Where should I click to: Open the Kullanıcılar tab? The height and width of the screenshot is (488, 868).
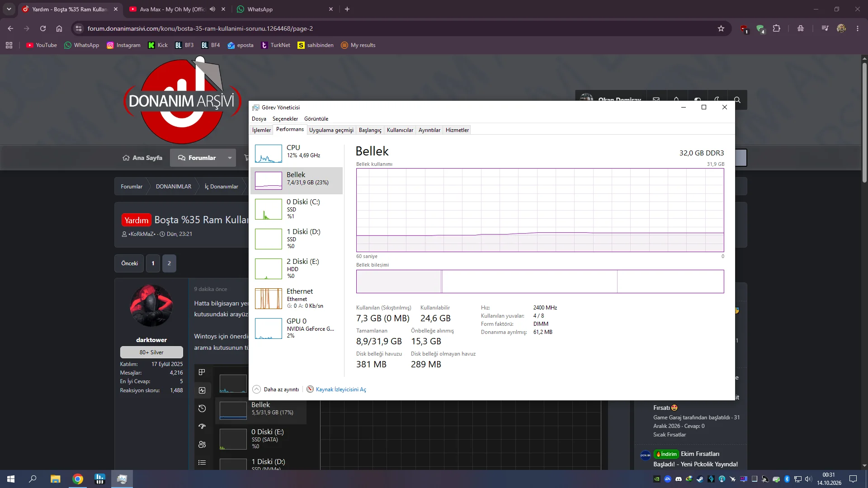(400, 130)
